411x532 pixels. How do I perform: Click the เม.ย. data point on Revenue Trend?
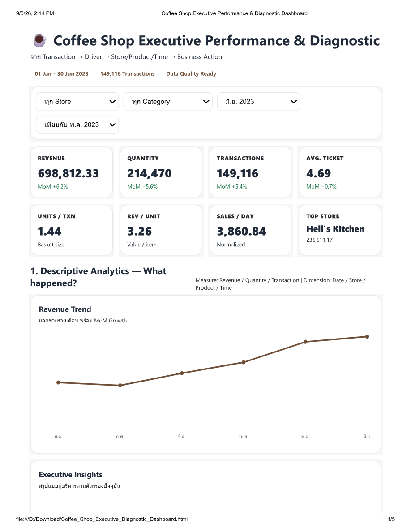point(244,362)
